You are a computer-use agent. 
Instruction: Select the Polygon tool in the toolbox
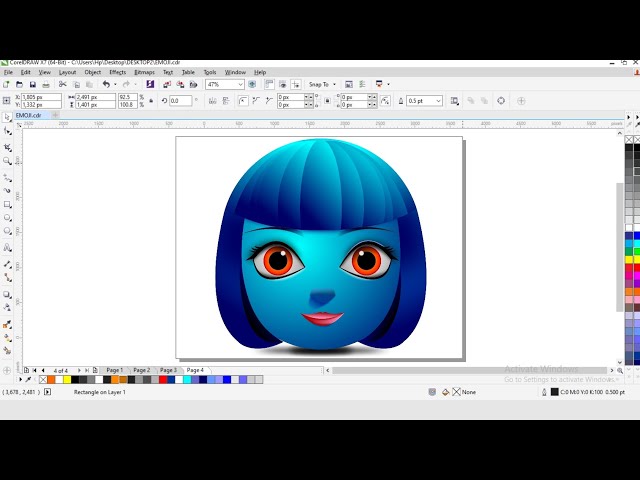[x=7, y=231]
